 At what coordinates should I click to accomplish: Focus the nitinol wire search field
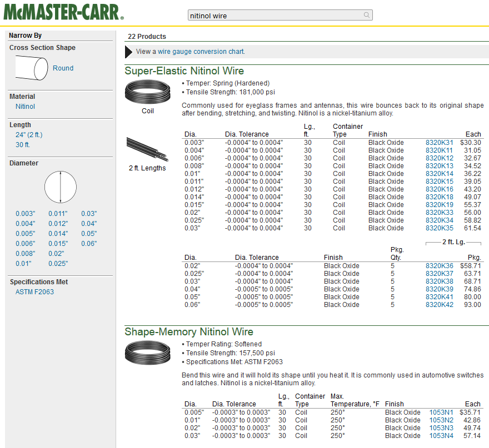(x=280, y=15)
